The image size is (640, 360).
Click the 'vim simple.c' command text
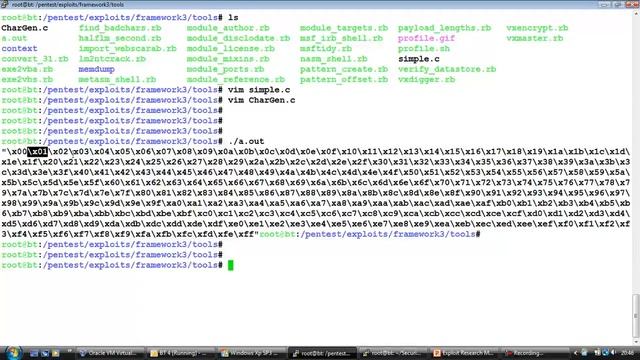pyautogui.click(x=259, y=90)
